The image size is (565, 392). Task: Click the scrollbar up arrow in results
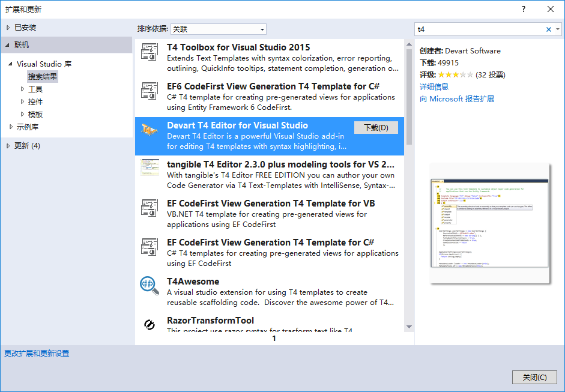(409, 44)
